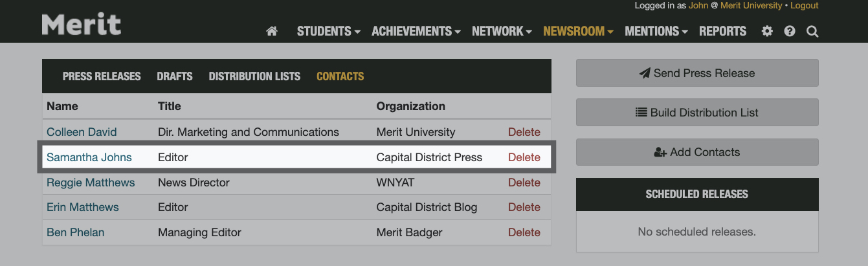Viewport: 868px width, 266px height.
Task: Expand the Students dropdown menu
Action: [x=328, y=31]
